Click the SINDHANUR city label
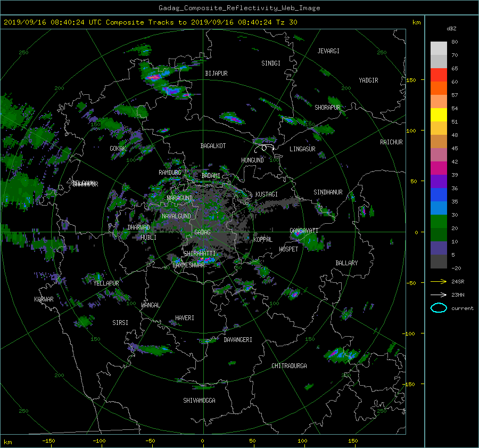The image size is (479, 448). pyautogui.click(x=328, y=192)
